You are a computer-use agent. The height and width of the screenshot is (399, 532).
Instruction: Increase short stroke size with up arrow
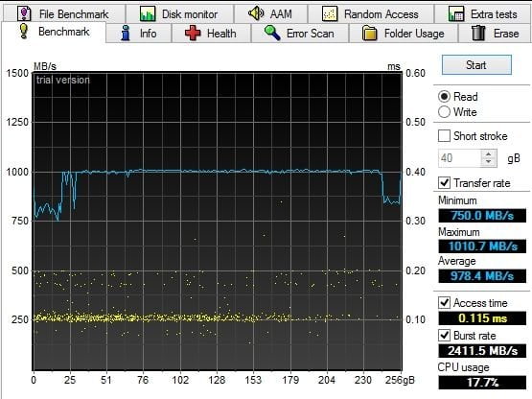pyautogui.click(x=489, y=154)
